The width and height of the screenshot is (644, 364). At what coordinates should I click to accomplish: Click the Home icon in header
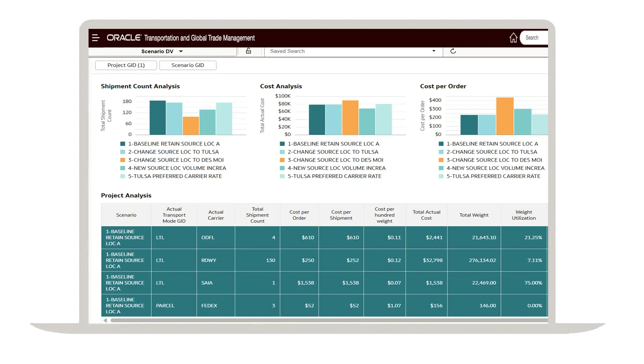point(513,38)
